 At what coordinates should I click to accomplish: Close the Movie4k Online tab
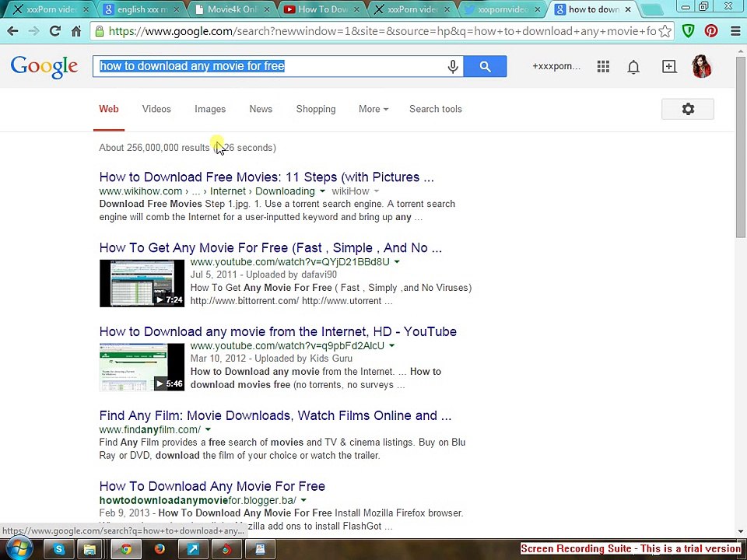coord(266,9)
